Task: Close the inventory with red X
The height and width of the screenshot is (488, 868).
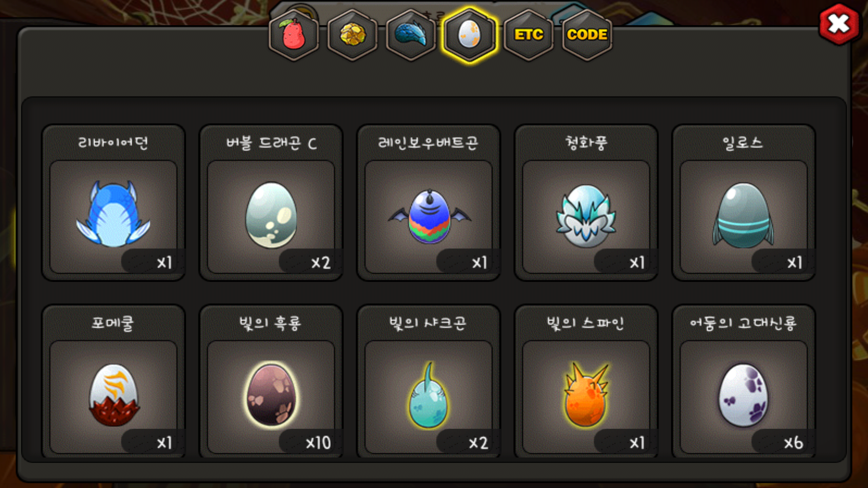Action: (839, 24)
